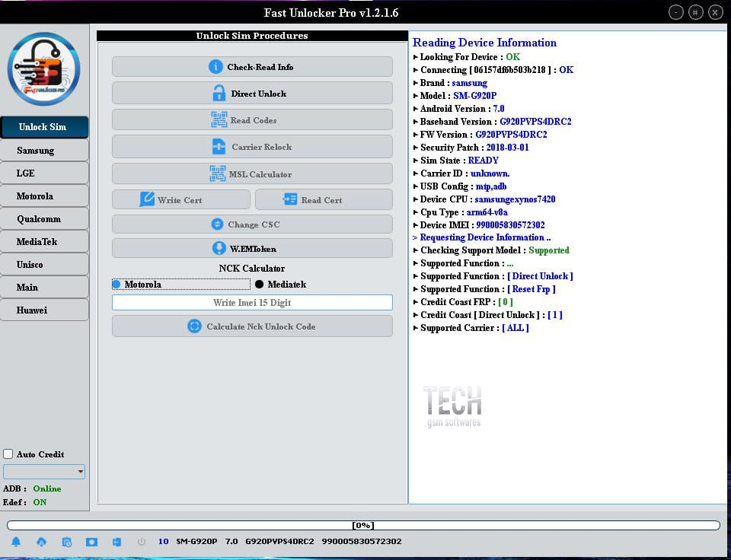Image resolution: width=731 pixels, height=560 pixels.
Task: Click the Write Cert button label
Action: click(x=180, y=200)
